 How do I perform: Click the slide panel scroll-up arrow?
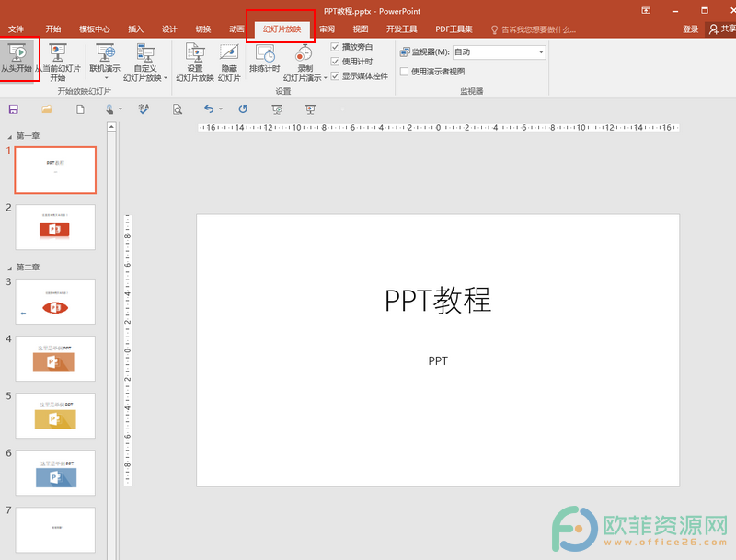(x=111, y=127)
